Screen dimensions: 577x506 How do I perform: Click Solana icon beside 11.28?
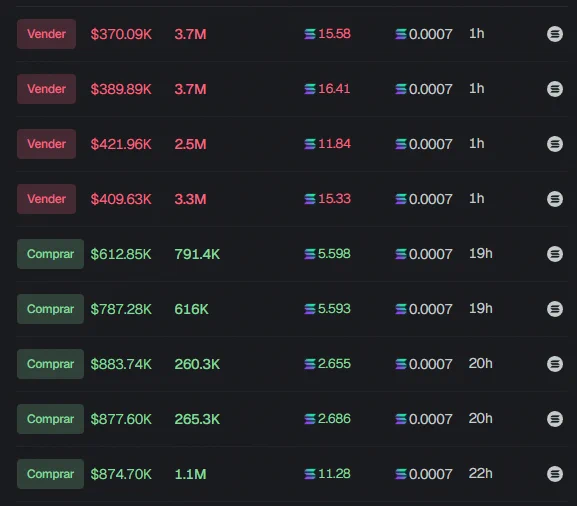[x=310, y=474]
